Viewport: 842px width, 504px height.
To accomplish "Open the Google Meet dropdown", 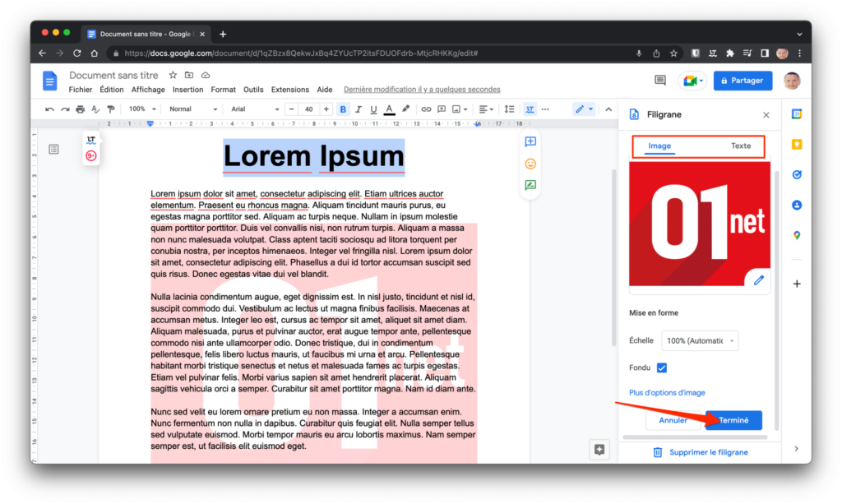I will point(692,81).
